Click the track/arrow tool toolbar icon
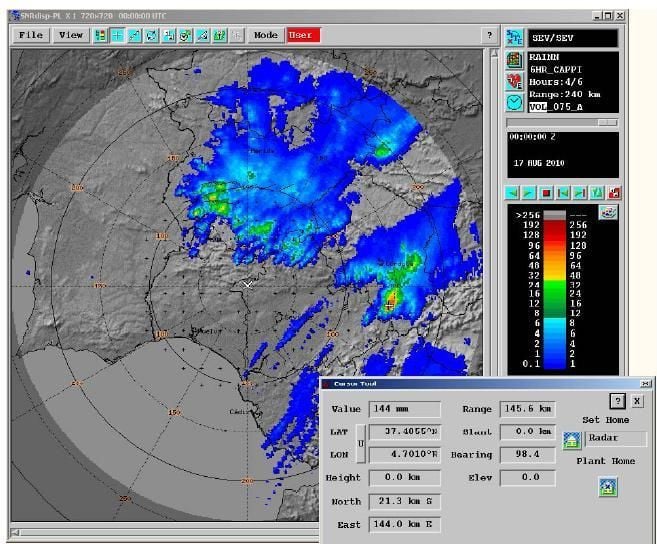This screenshot has width=657, height=544. [x=203, y=36]
